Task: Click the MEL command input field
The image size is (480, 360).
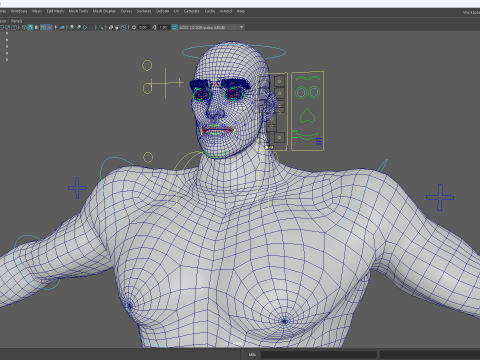Action: [x=319, y=354]
